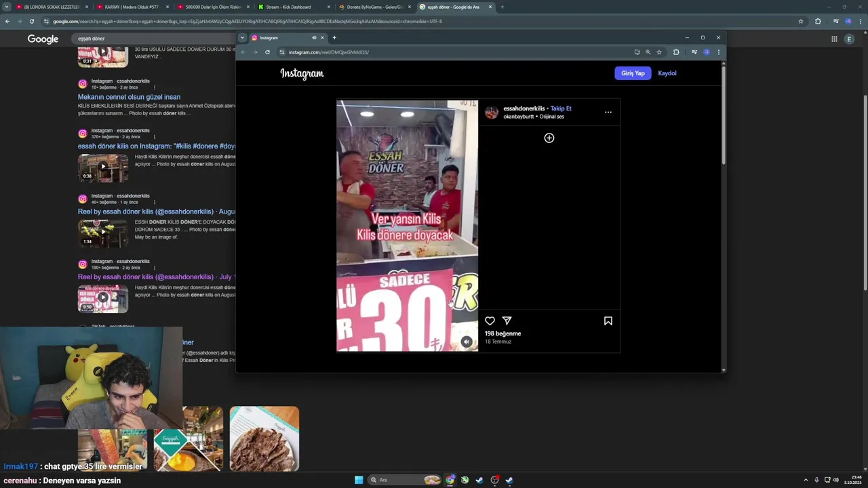Image resolution: width=868 pixels, height=488 pixels.
Task: Click the taskbar search box Ara
Action: click(x=405, y=480)
